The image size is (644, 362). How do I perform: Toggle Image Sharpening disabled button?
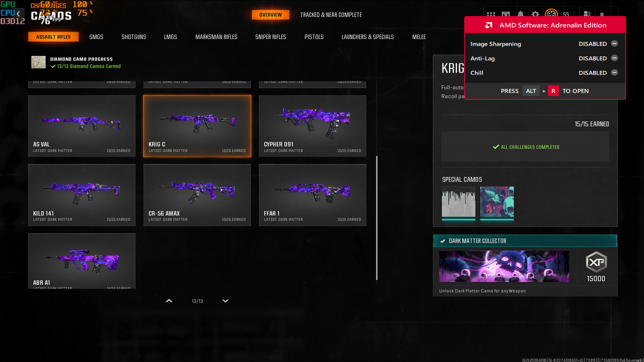[614, 44]
